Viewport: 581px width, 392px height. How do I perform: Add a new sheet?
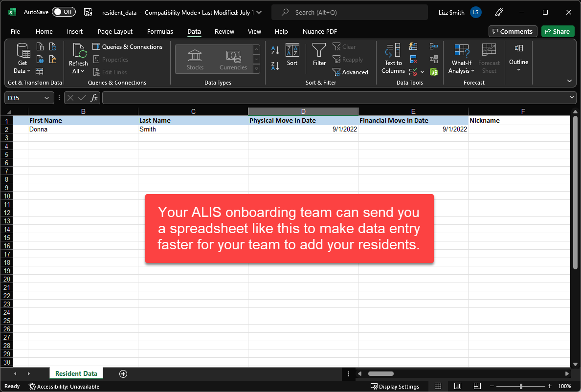point(123,374)
